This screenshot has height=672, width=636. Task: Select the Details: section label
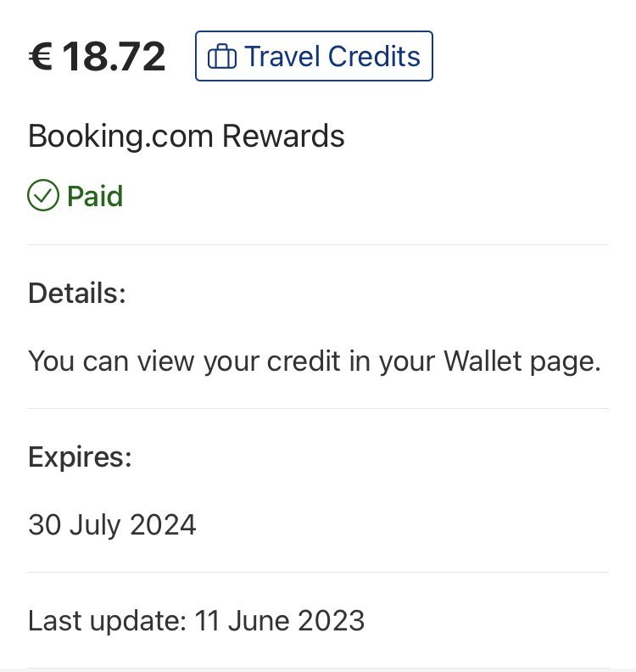click(x=76, y=294)
